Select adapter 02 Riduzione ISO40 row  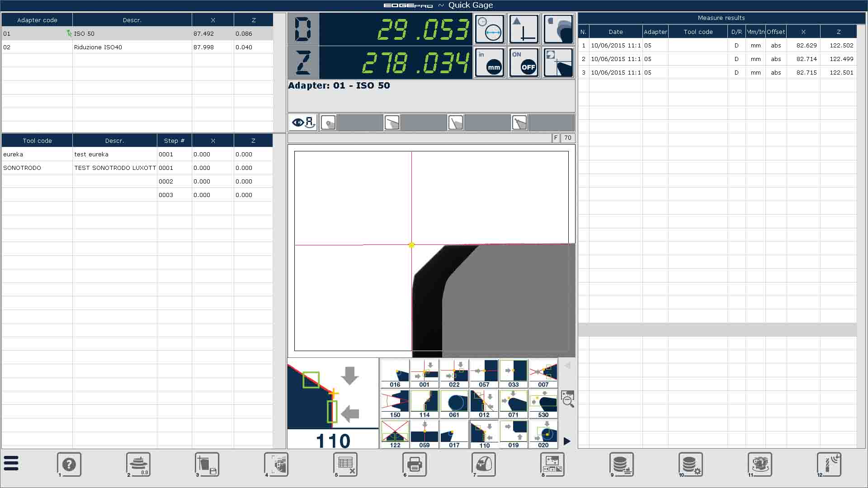(98, 47)
